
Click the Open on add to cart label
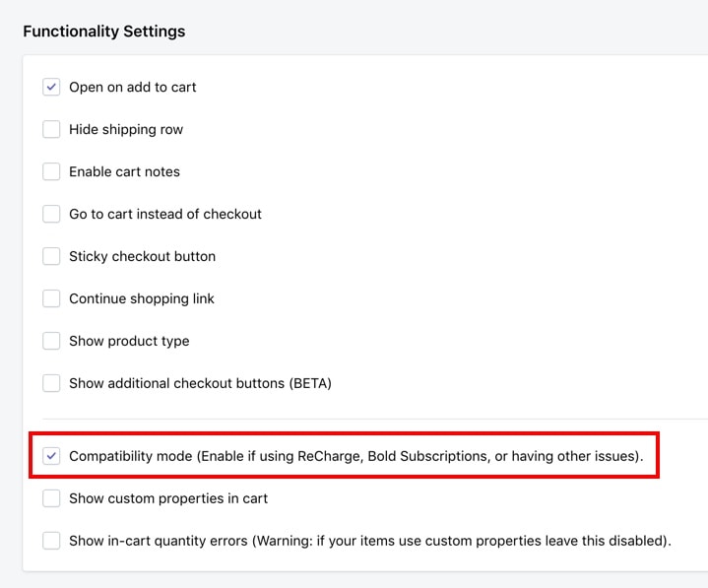tap(132, 87)
